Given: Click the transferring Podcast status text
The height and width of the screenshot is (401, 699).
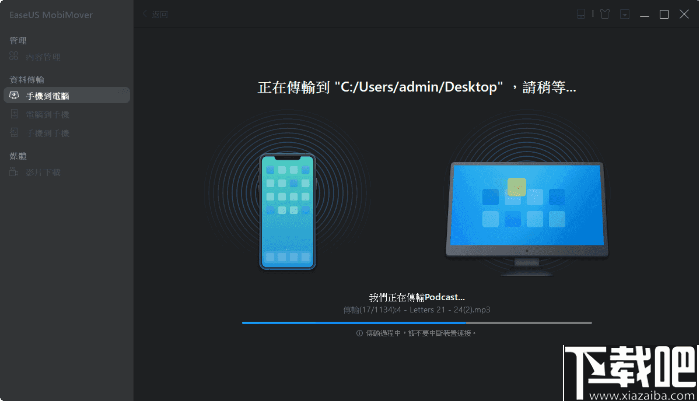Looking at the screenshot, I should pos(416,297).
